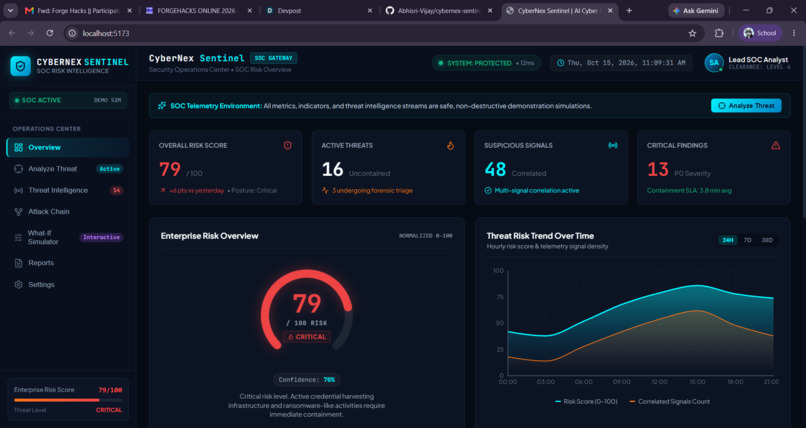Image resolution: width=806 pixels, height=428 pixels.
Task: Open Attack Chain in sidebar
Action: pos(68,212)
